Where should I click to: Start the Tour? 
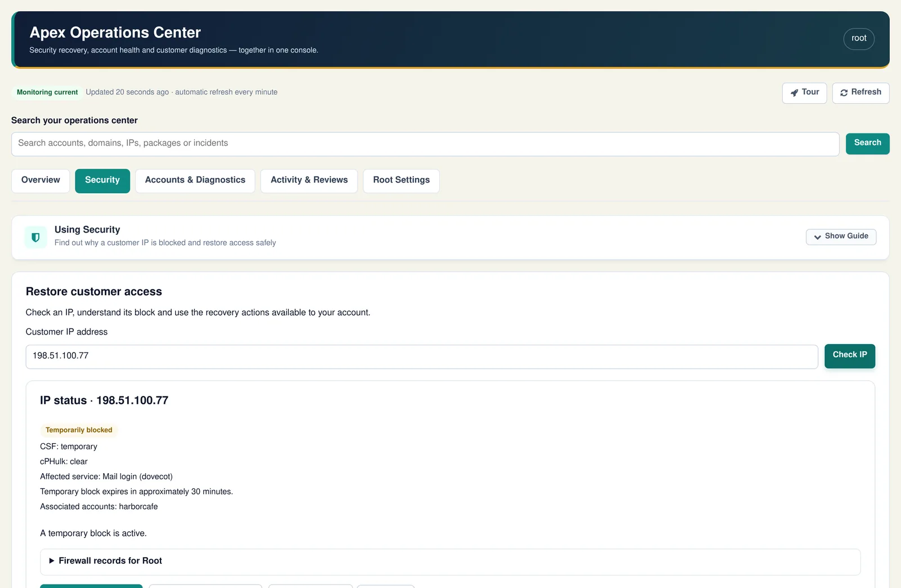point(804,93)
